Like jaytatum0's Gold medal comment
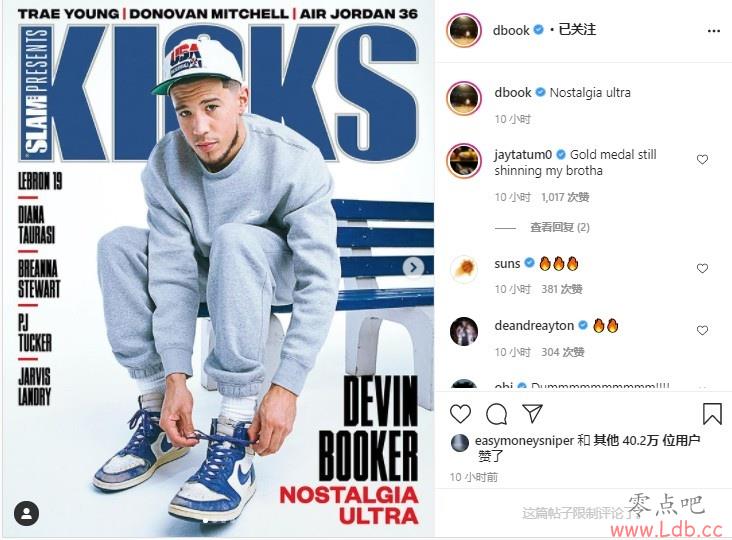The height and width of the screenshot is (540, 732). click(x=702, y=160)
